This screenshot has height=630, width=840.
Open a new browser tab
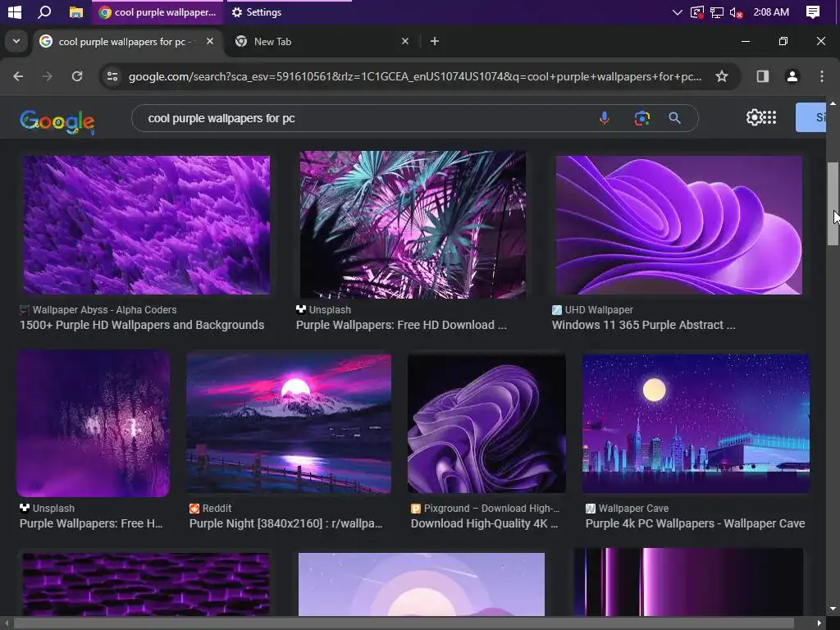(x=435, y=41)
